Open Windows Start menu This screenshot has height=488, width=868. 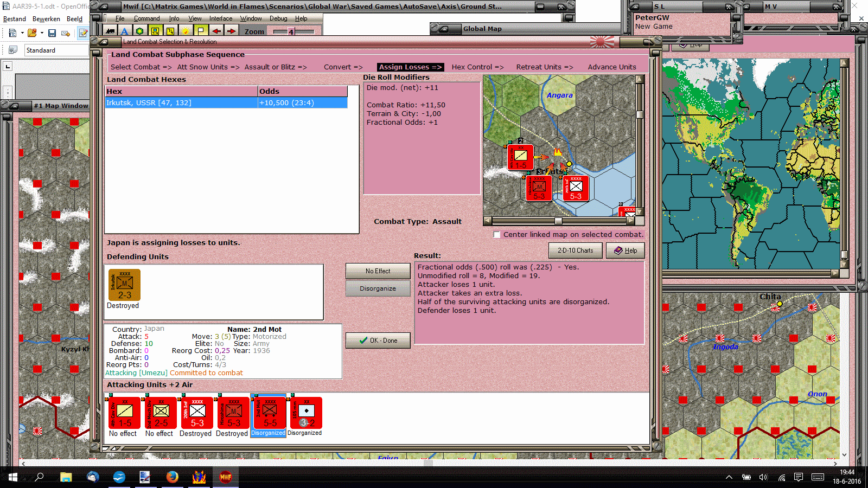point(12,477)
